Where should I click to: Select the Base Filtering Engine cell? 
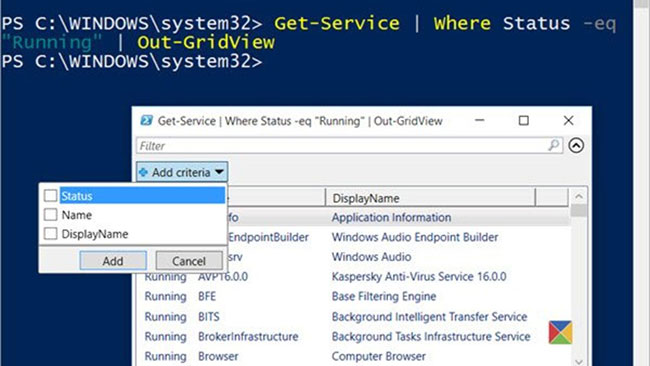384,296
